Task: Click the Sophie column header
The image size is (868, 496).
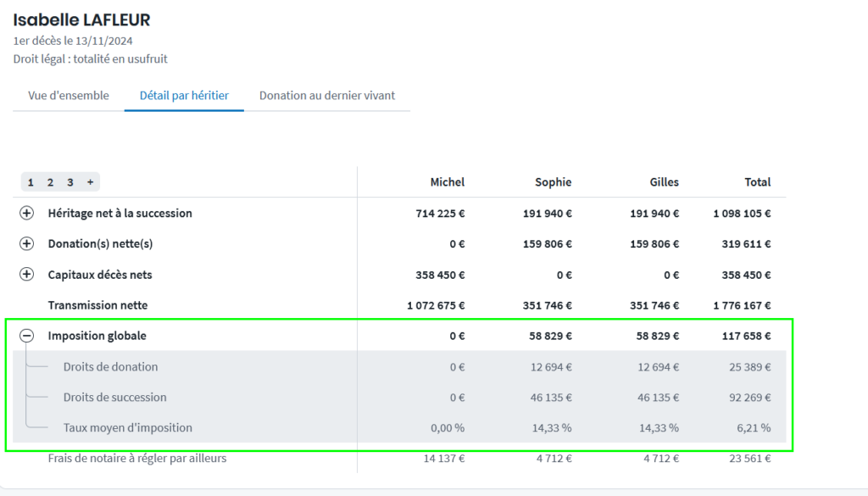Action: click(553, 182)
